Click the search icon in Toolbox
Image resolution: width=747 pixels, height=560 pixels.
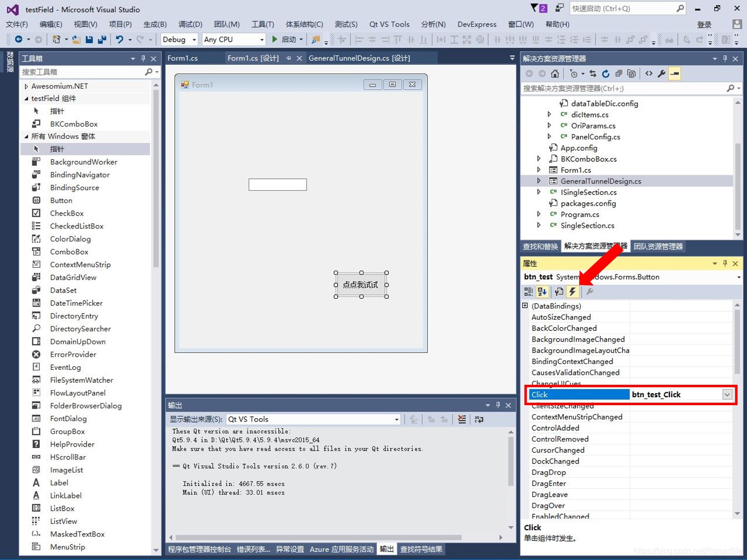(148, 72)
